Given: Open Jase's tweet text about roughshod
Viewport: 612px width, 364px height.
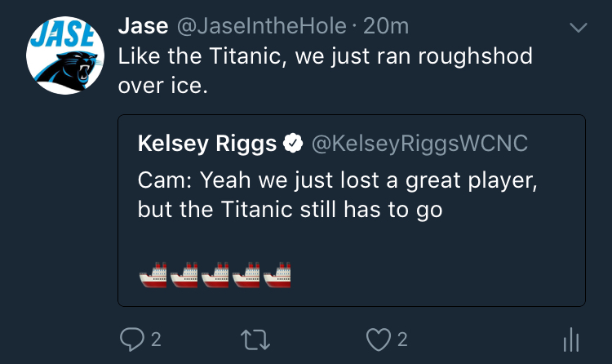Looking at the screenshot, I should click(325, 71).
